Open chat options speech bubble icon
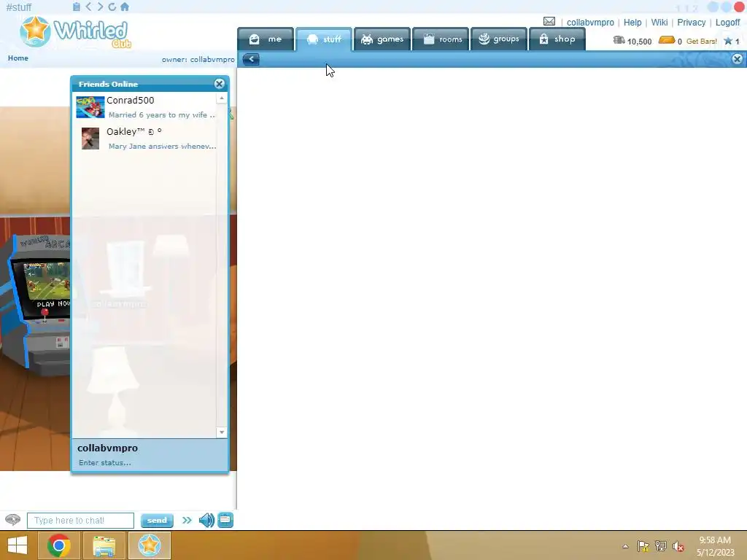Image resolution: width=747 pixels, height=560 pixels. click(x=13, y=519)
